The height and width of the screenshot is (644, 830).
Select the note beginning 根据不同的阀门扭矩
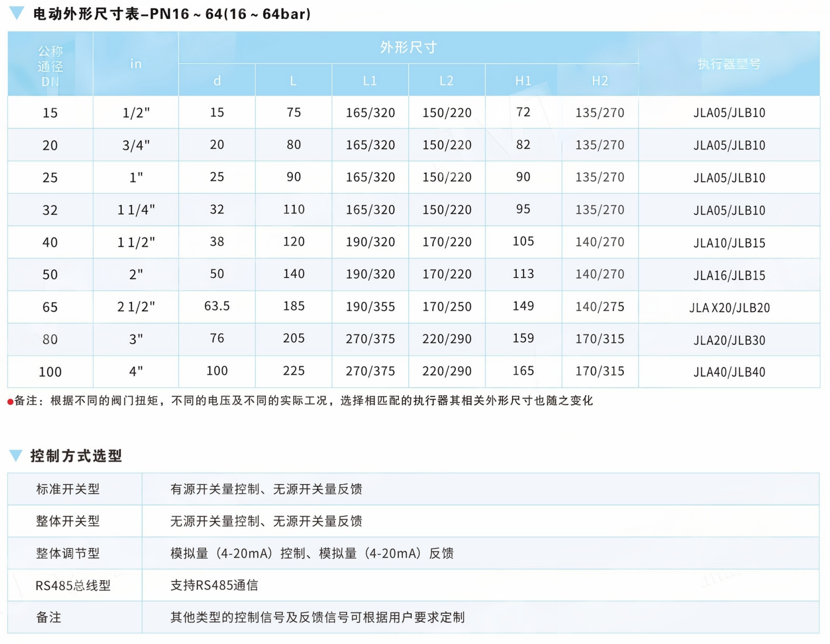point(322,401)
